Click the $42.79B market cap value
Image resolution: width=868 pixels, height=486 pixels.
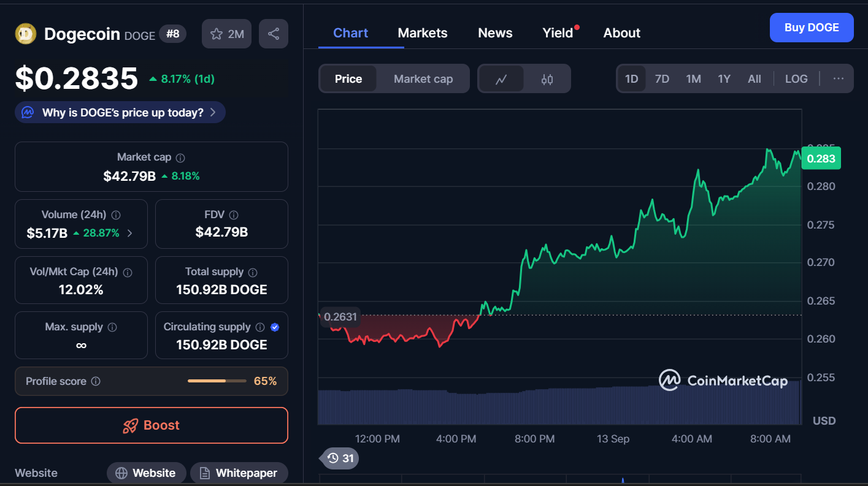(x=129, y=177)
